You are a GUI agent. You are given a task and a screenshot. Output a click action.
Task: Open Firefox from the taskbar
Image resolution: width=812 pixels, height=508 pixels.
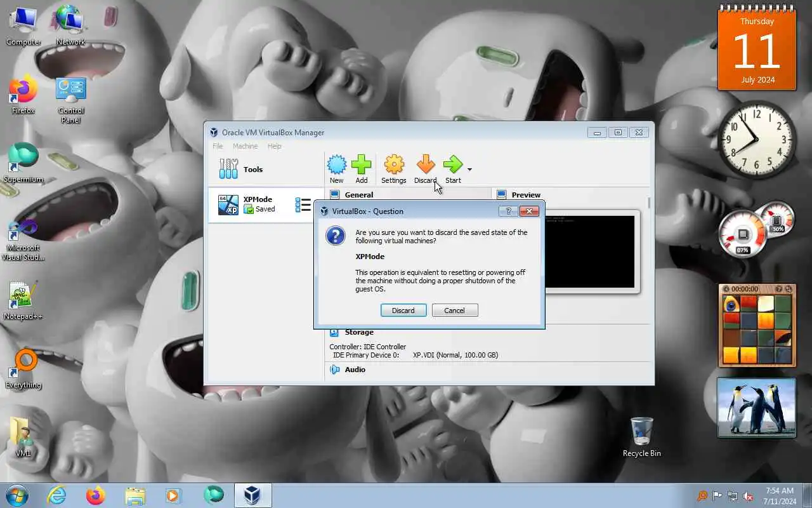point(96,495)
